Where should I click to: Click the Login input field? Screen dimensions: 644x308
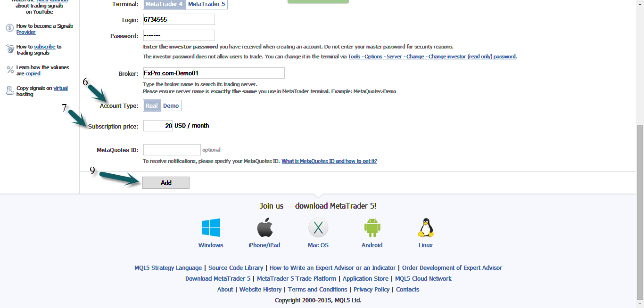[179, 19]
